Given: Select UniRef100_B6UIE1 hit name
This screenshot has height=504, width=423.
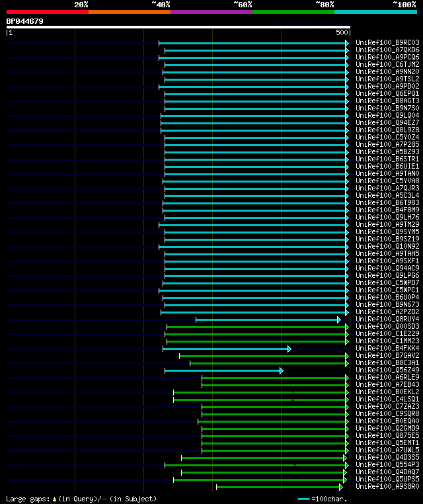Looking at the screenshot, I should click(x=387, y=166).
